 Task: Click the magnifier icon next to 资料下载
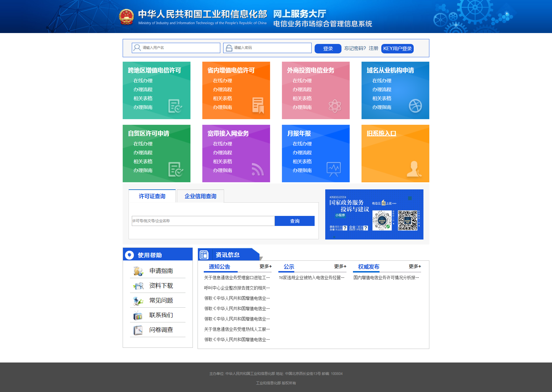click(138, 286)
